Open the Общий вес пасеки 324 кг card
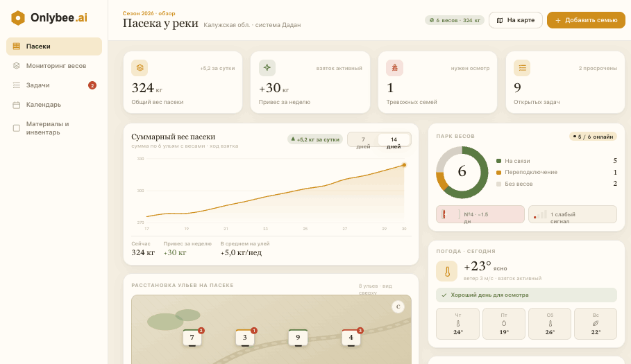 [x=183, y=83]
